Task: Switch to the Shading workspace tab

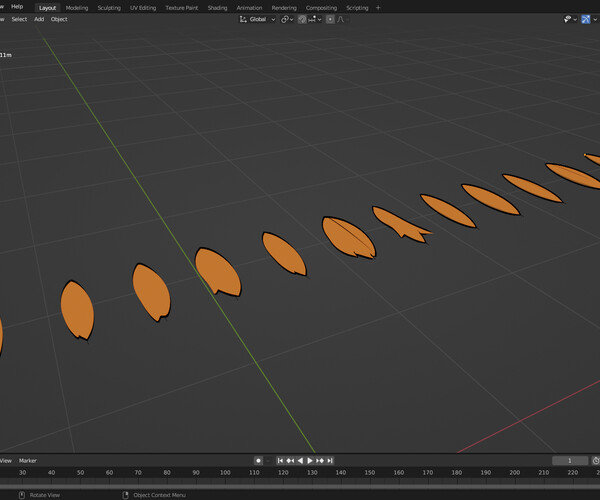Action: click(x=217, y=8)
